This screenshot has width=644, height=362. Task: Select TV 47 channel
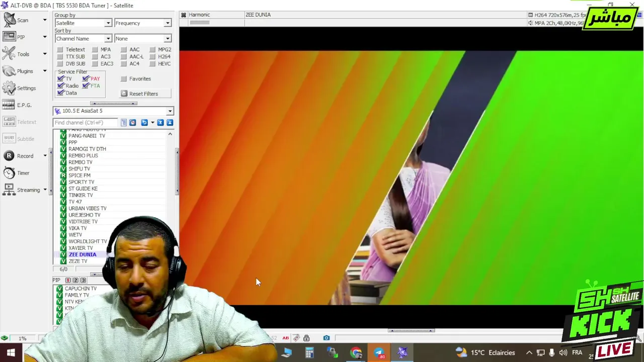pos(75,202)
